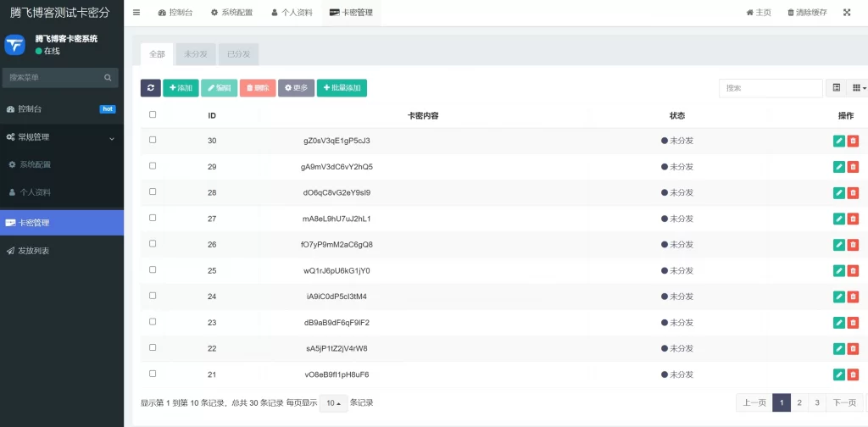Click the 编辑 toolbar button
The width and height of the screenshot is (868, 427).
pos(220,88)
